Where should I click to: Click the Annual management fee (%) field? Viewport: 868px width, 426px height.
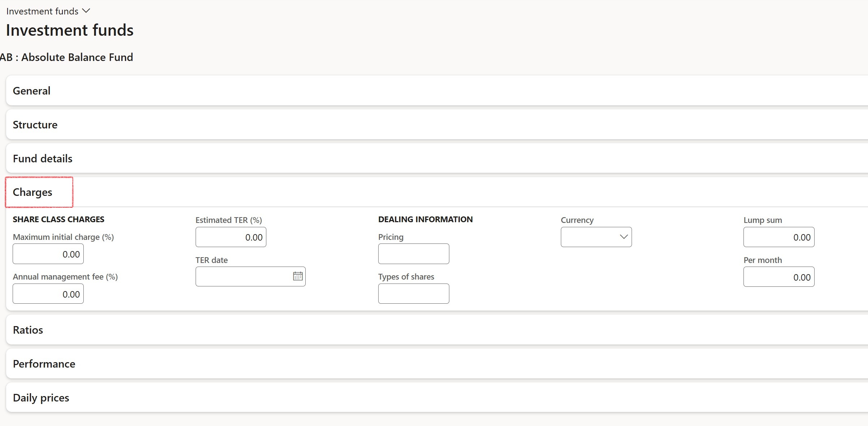point(48,294)
